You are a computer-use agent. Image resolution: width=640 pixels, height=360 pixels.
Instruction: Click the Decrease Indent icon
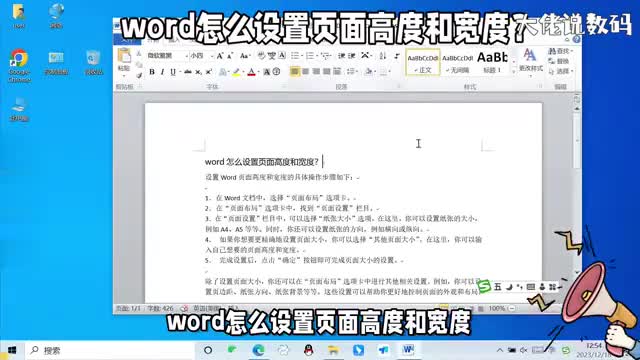[x=342, y=56]
